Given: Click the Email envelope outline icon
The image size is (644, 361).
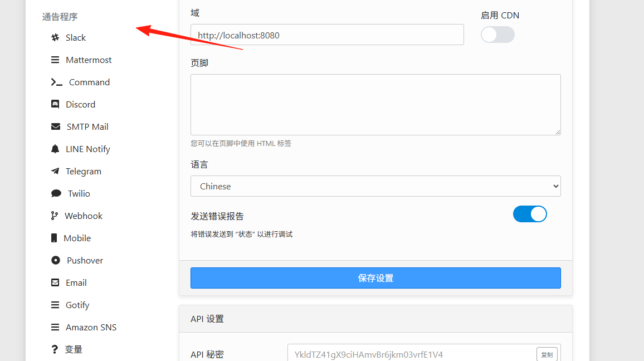Looking at the screenshot, I should (x=55, y=282).
